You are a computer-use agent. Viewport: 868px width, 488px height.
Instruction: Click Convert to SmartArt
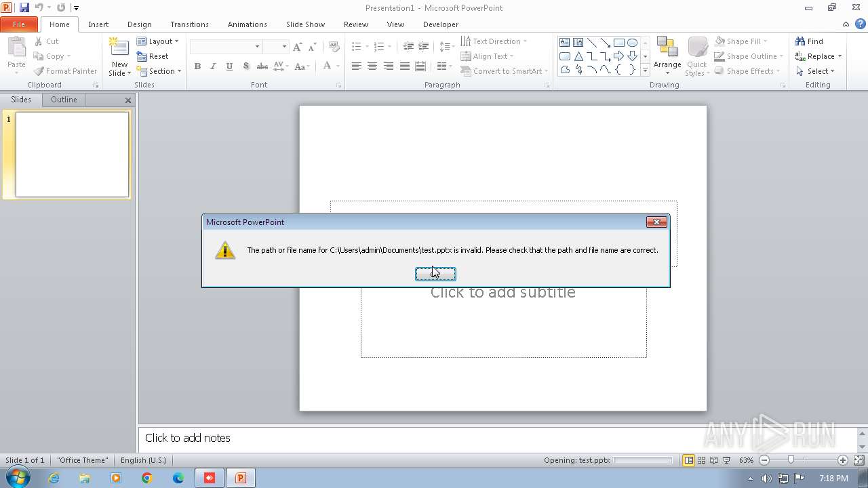click(x=505, y=71)
